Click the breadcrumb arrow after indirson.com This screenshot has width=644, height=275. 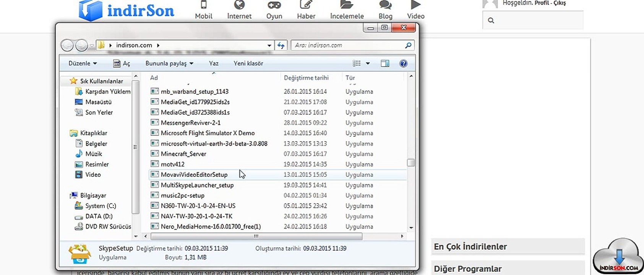[x=158, y=45]
